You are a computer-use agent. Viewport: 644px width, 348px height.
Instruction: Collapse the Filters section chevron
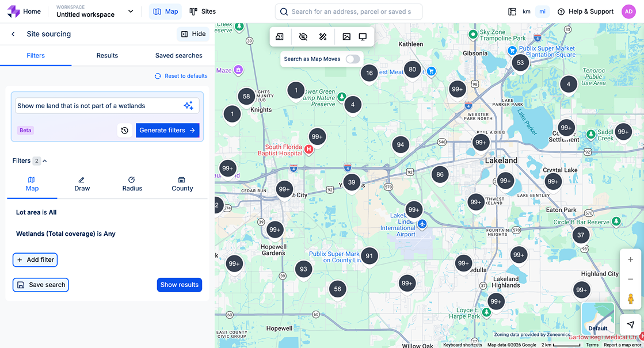tap(45, 161)
